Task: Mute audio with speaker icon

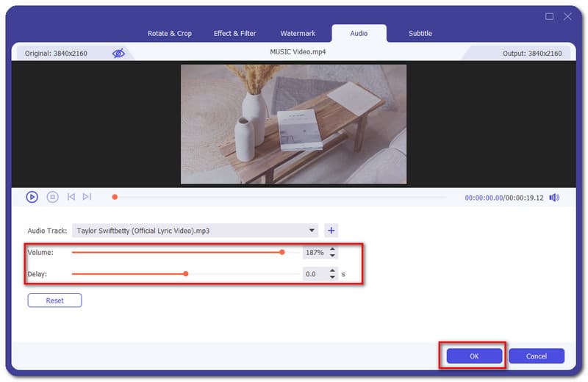Action: [x=554, y=198]
